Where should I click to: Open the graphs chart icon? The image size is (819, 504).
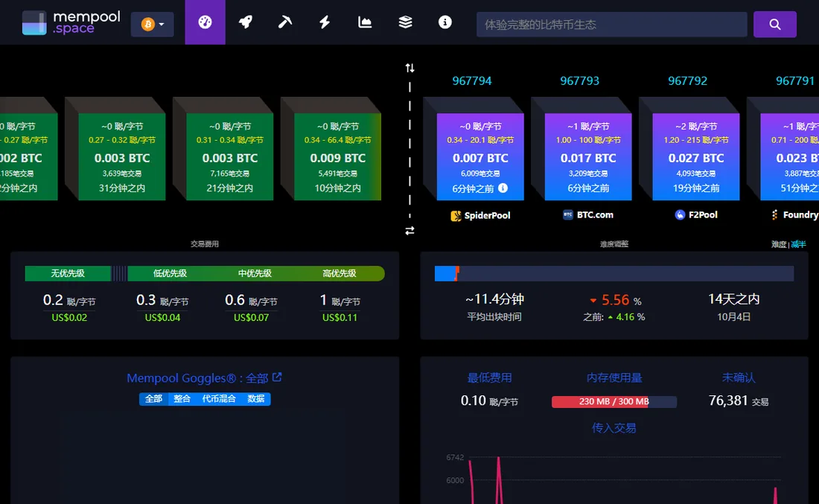[365, 22]
